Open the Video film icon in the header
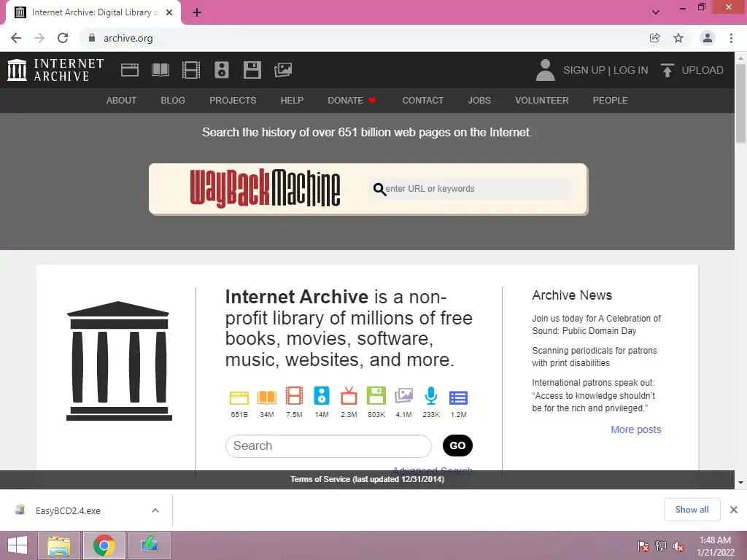 (x=191, y=70)
